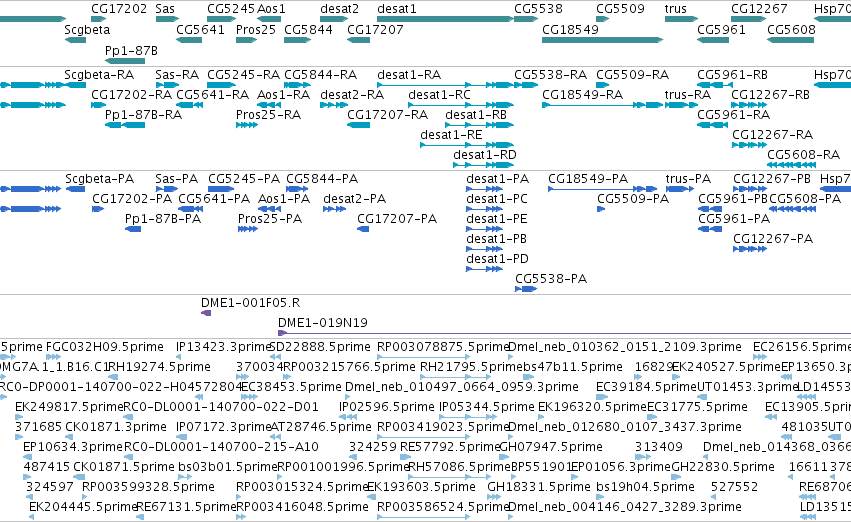Select the desat1-PA protein label

point(497,179)
